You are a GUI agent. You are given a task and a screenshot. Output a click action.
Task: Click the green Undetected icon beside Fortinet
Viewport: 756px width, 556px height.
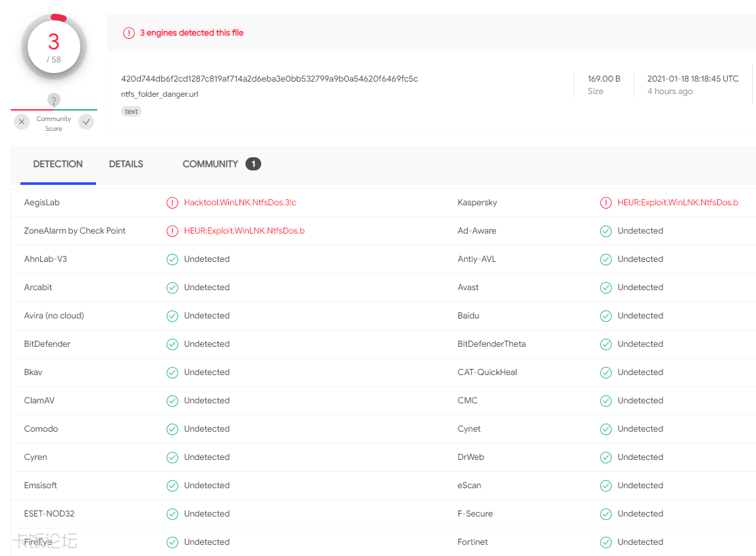point(606,542)
